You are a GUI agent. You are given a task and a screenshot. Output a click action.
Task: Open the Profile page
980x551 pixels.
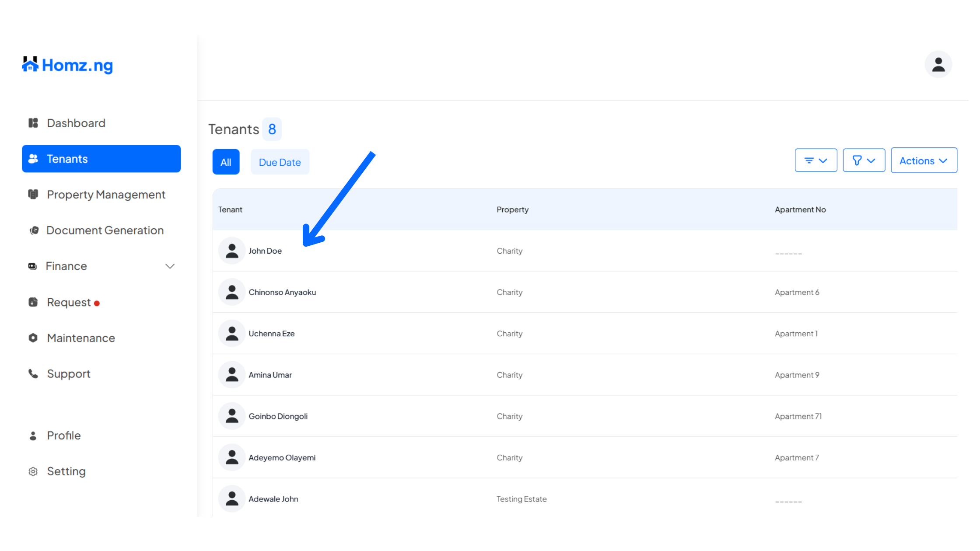point(64,436)
